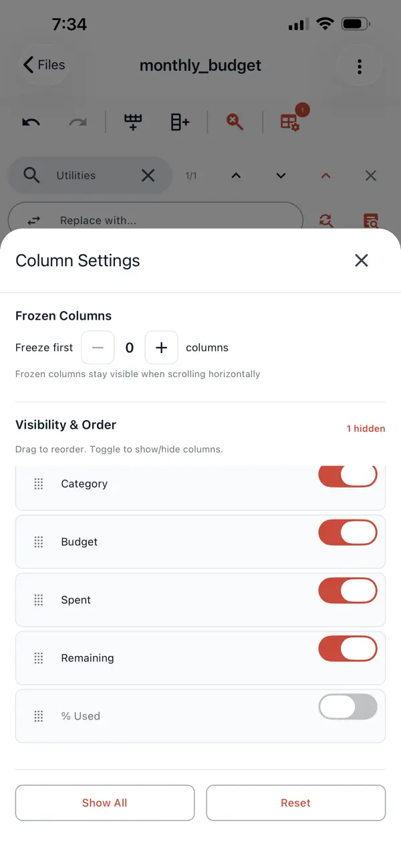
Task: Select the insert row tool icon
Action: click(x=132, y=122)
